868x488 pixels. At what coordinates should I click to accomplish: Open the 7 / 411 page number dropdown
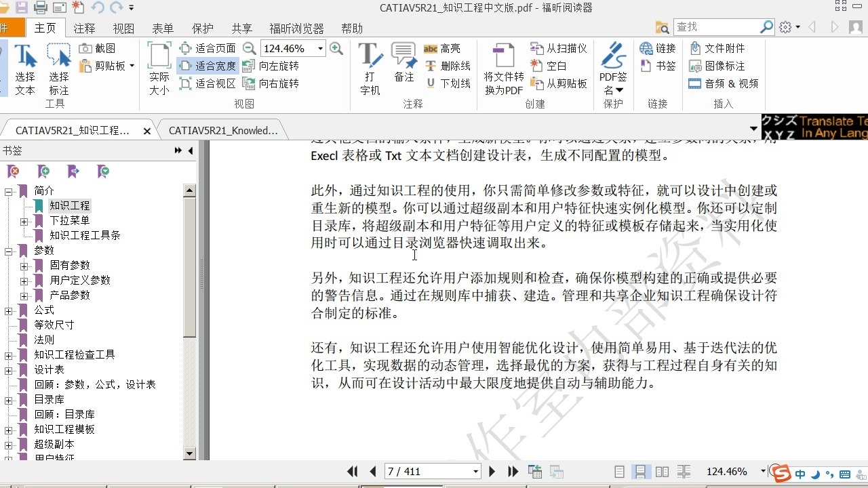[x=475, y=471]
